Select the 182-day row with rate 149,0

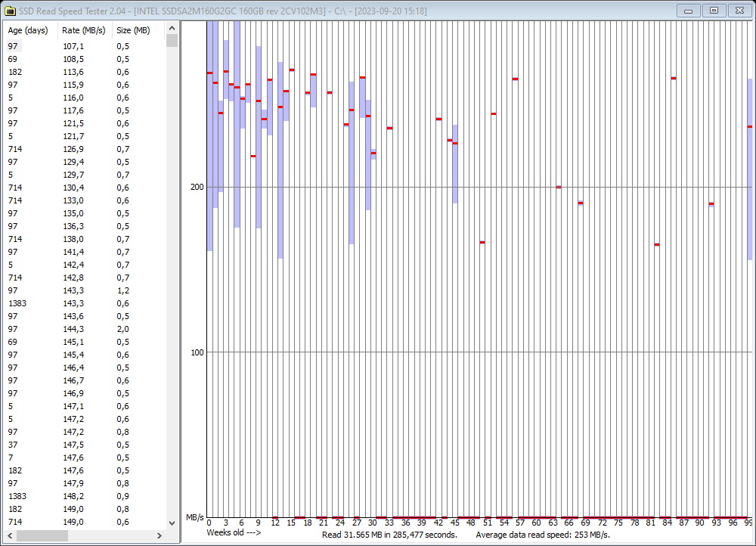click(x=85, y=510)
